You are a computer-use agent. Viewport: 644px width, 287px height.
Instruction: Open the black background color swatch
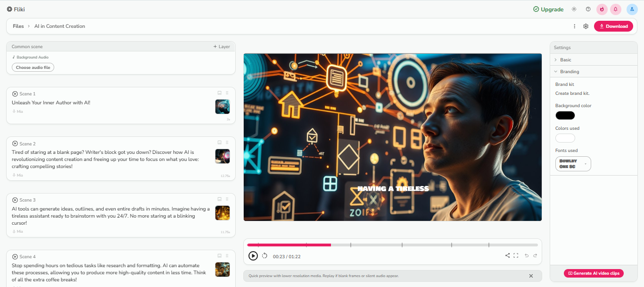point(565,115)
